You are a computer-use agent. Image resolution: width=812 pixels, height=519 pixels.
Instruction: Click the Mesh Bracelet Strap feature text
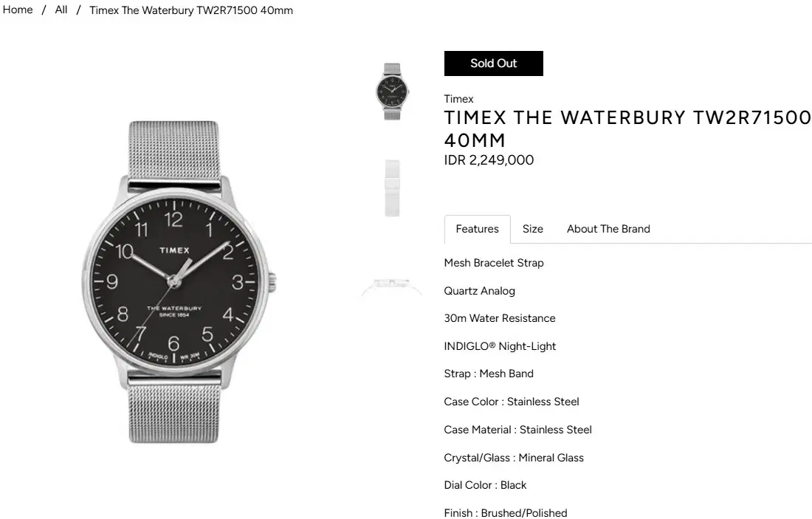[494, 263]
